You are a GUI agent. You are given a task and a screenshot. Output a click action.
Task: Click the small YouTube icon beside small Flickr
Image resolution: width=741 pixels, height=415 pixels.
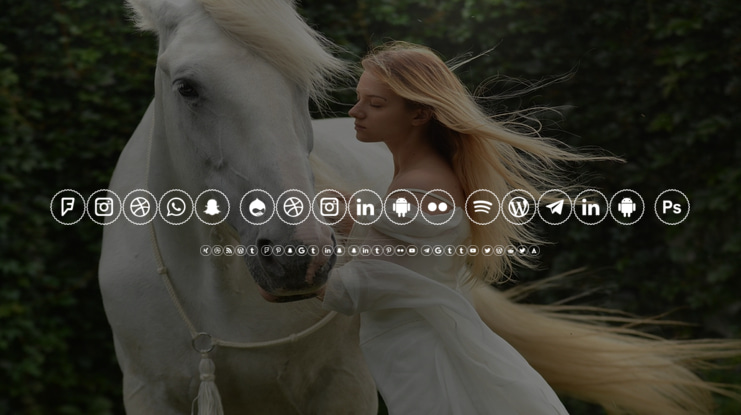click(x=412, y=251)
